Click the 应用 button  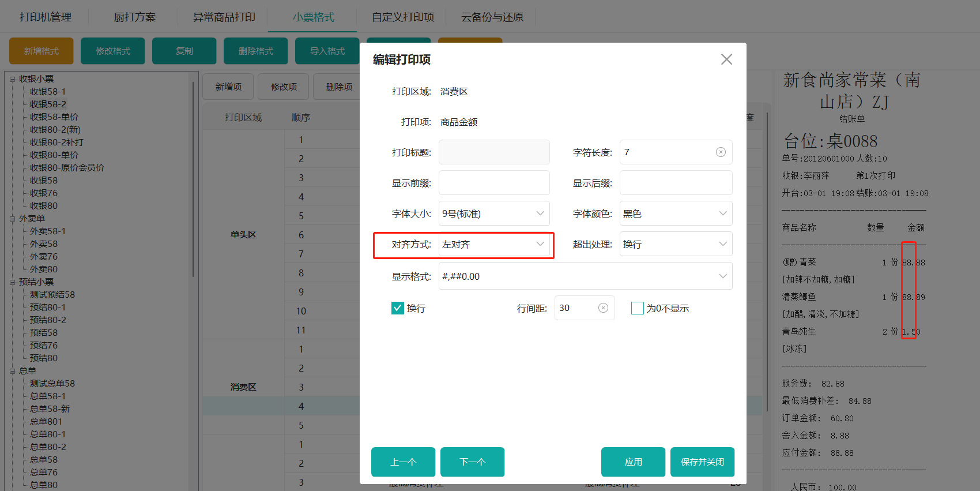(633, 462)
